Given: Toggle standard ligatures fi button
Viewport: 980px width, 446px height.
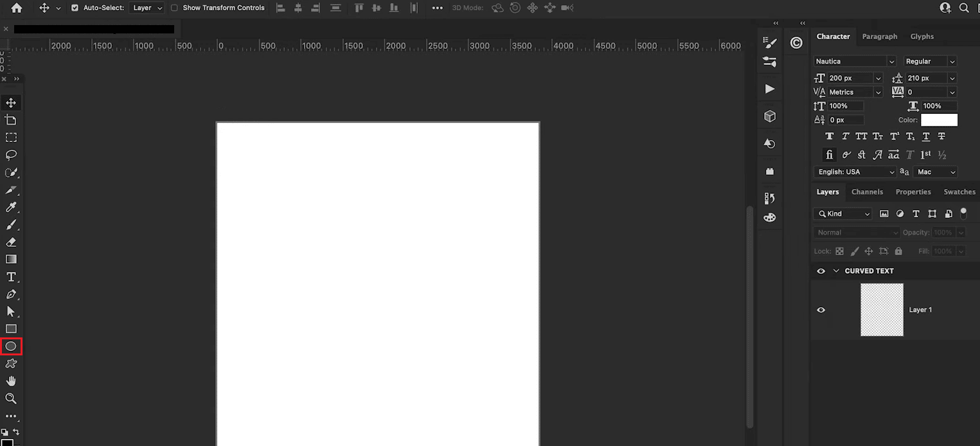Looking at the screenshot, I should 830,155.
